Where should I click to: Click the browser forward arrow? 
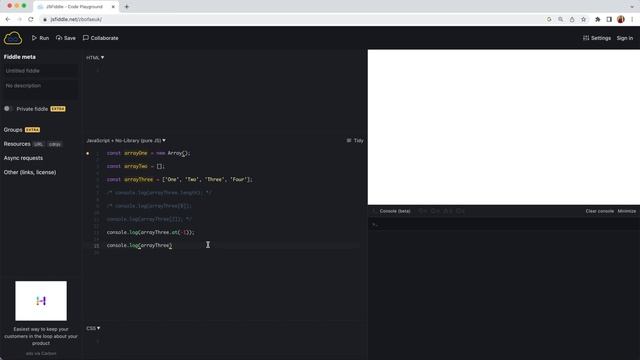[19, 19]
